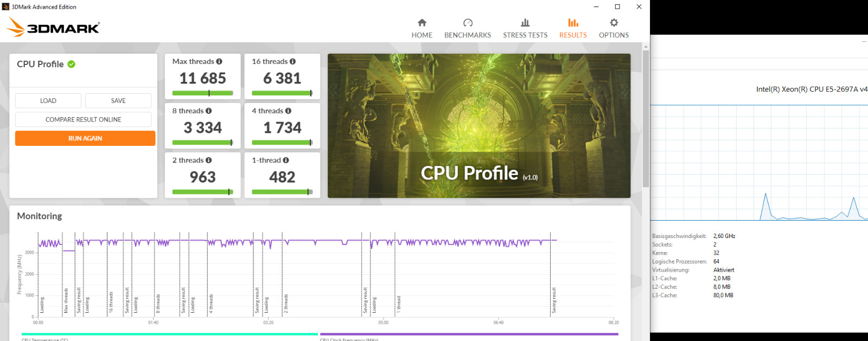The width and height of the screenshot is (868, 341).
Task: Click the 2 threads score 963
Action: click(x=202, y=177)
